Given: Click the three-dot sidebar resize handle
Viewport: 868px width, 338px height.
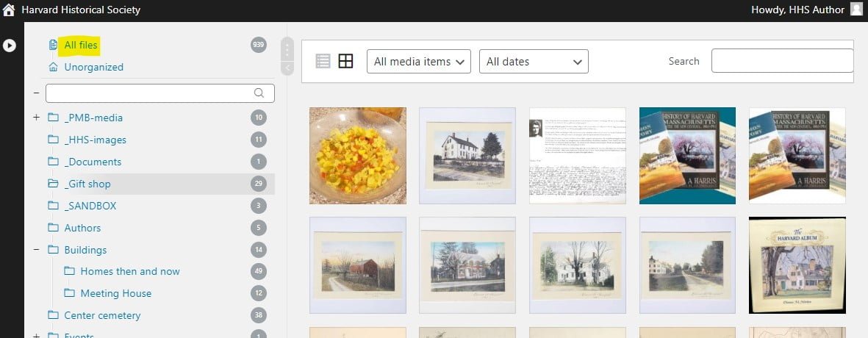Looking at the screenshot, I should click(x=287, y=49).
